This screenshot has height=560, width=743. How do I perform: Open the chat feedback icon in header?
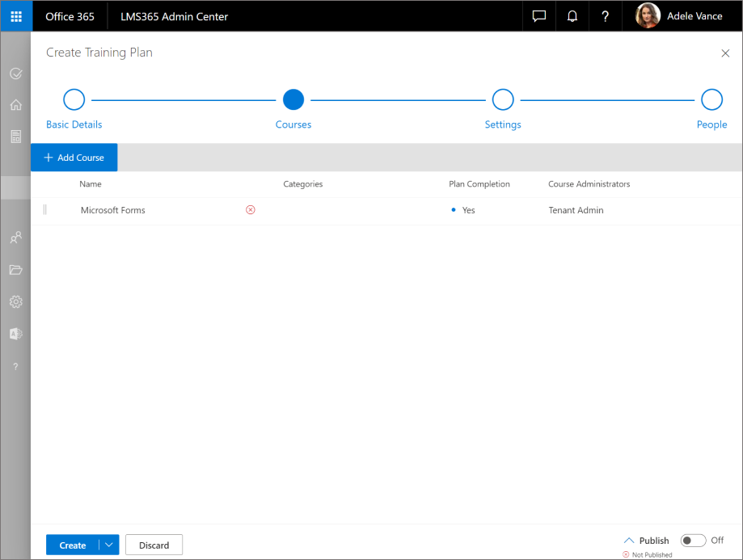pyautogui.click(x=539, y=16)
